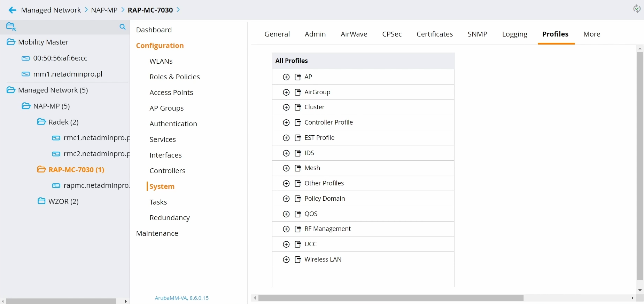Click device icon beside mm1.netadminpro.pl
The width and height of the screenshot is (644, 304).
pyautogui.click(x=26, y=74)
